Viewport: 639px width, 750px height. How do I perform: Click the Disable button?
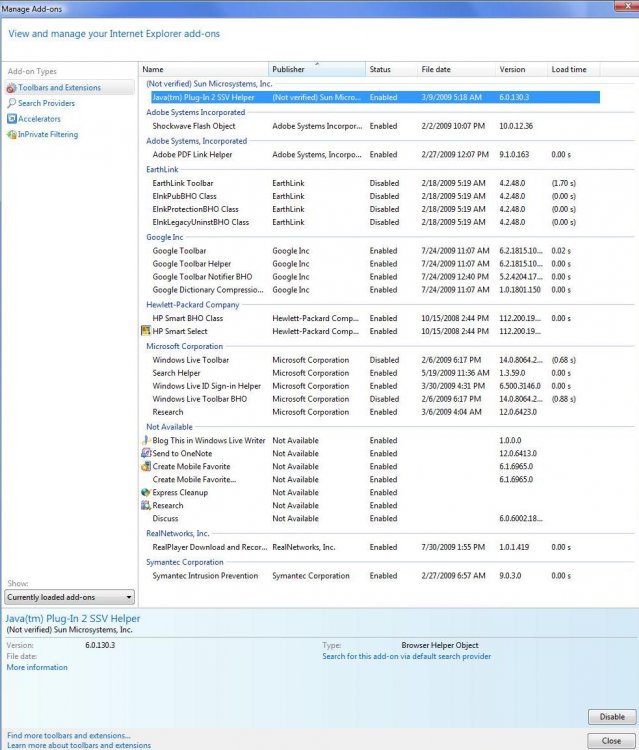[x=612, y=717]
